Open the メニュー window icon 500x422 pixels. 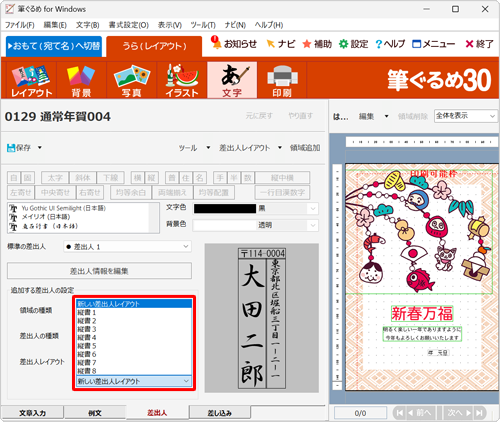(417, 44)
